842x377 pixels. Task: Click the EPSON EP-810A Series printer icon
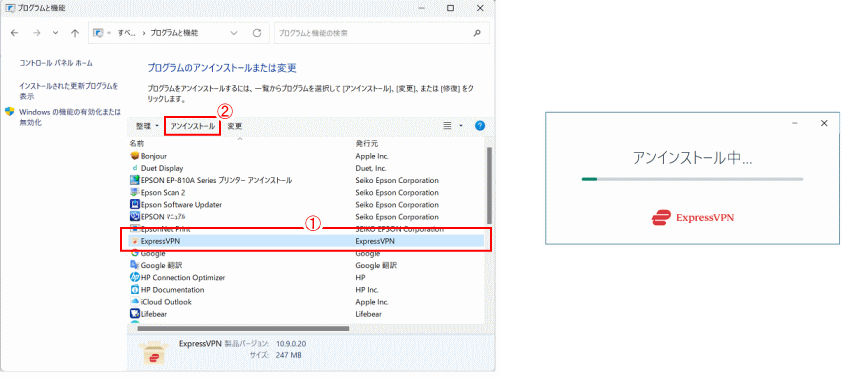(135, 180)
